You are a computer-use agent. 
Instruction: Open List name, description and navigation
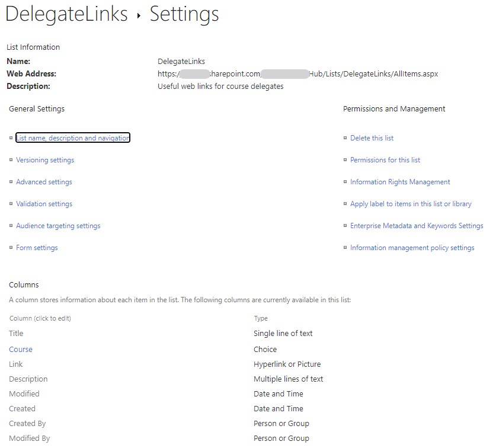click(73, 138)
